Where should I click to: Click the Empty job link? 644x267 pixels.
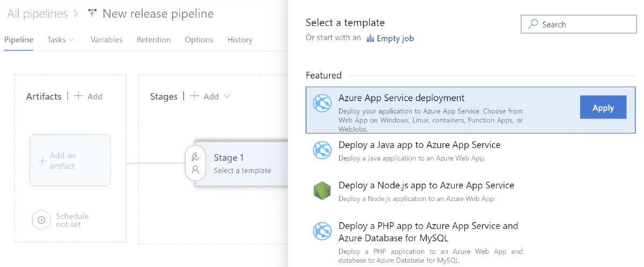395,39
